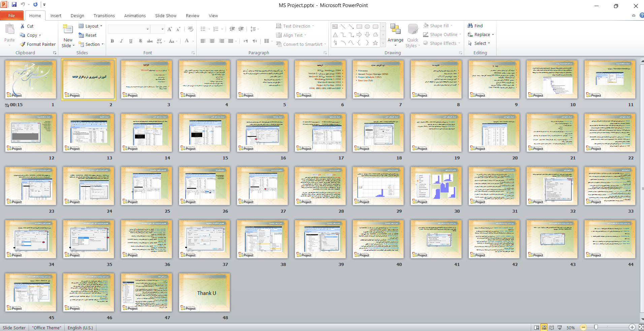Click the Save icon in quick access toolbar
The image size is (644, 331).
point(14,5)
